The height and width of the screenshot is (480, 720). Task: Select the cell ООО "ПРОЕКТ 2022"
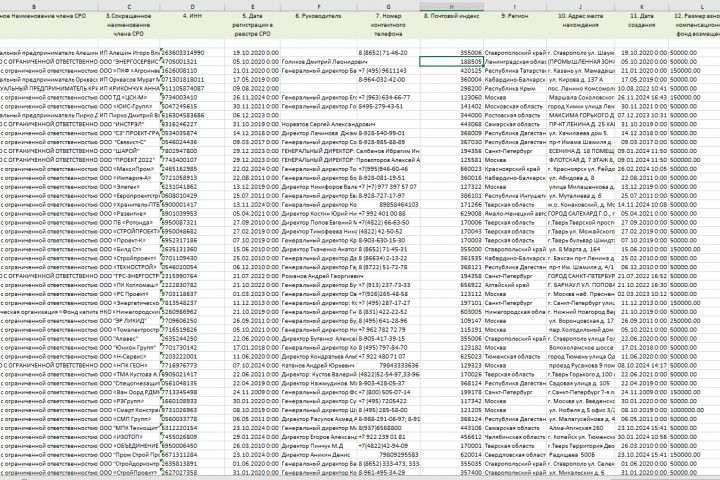[129, 160]
